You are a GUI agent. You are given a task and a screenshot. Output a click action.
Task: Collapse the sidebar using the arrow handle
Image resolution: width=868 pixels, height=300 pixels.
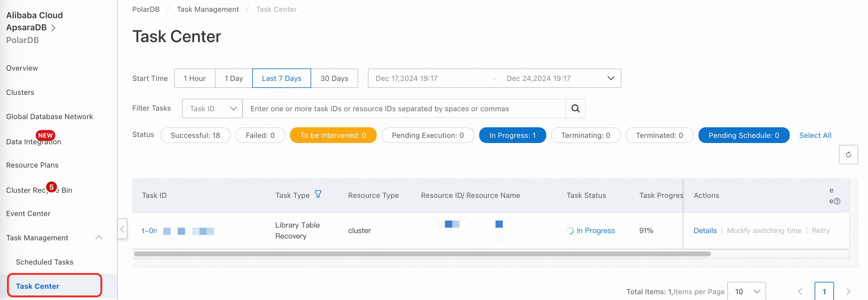[x=122, y=229]
